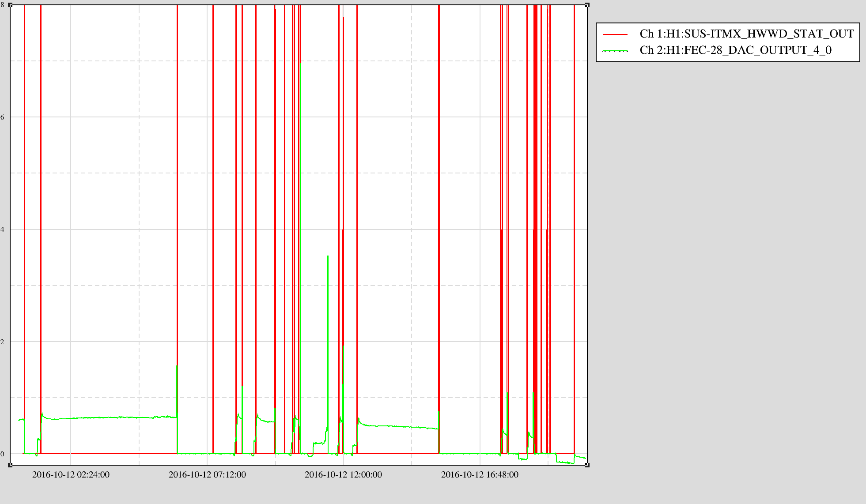
Task: Click the y-axis label 6
Action: click(2, 117)
